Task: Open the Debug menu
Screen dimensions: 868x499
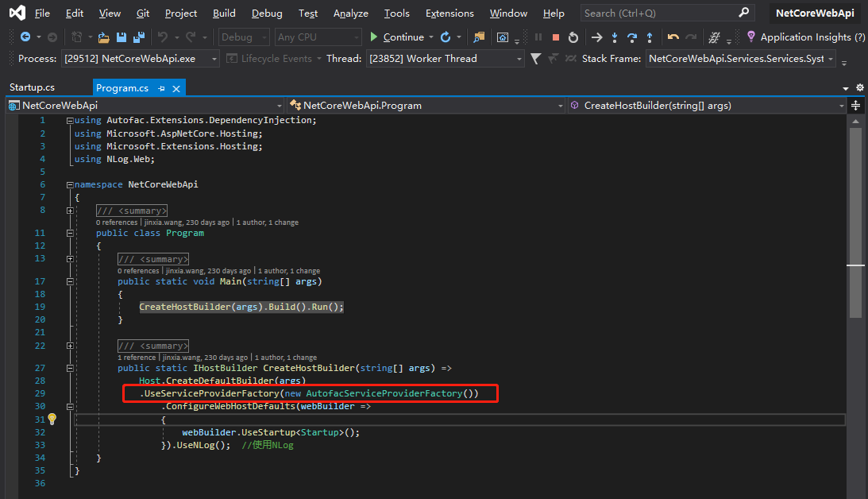Action: point(267,14)
